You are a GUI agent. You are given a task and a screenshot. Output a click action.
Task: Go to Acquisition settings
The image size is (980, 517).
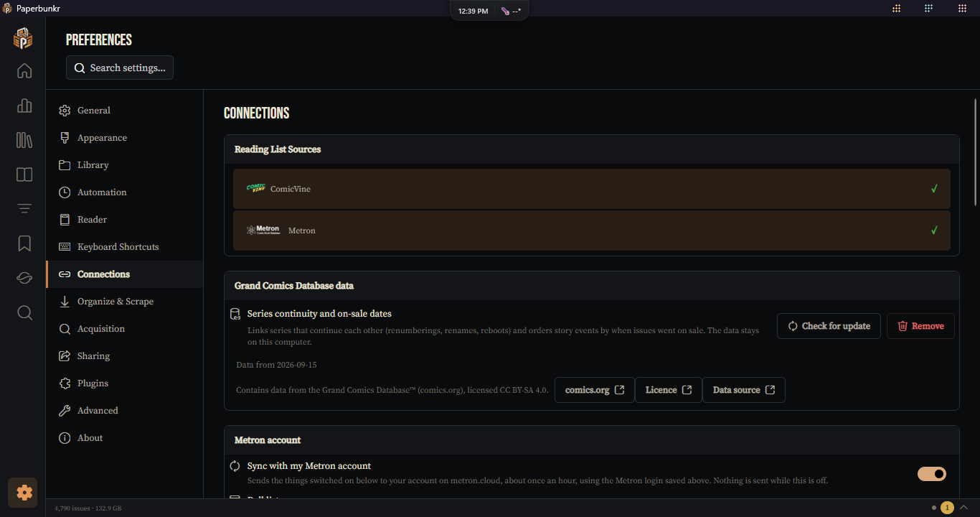125,329
